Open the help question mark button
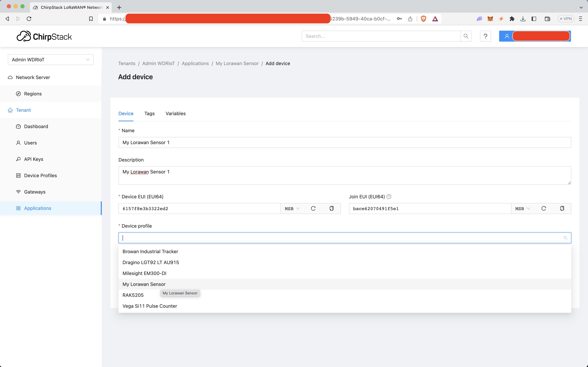Screen dimensions: 588x367 coord(485,36)
